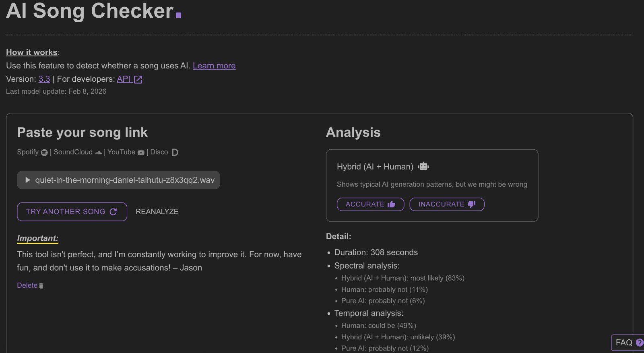Click the quiet-in-the-morning wav file name
Viewport: 644px width, 353px height.
(125, 180)
